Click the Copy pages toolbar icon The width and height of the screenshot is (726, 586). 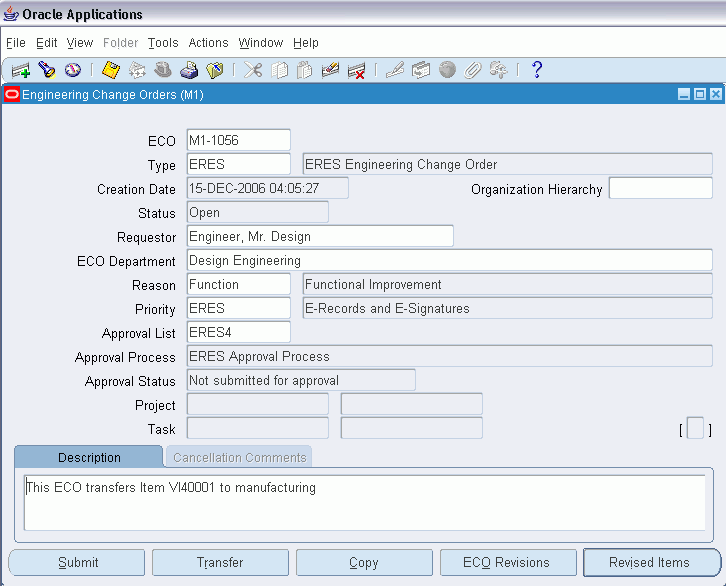click(279, 70)
